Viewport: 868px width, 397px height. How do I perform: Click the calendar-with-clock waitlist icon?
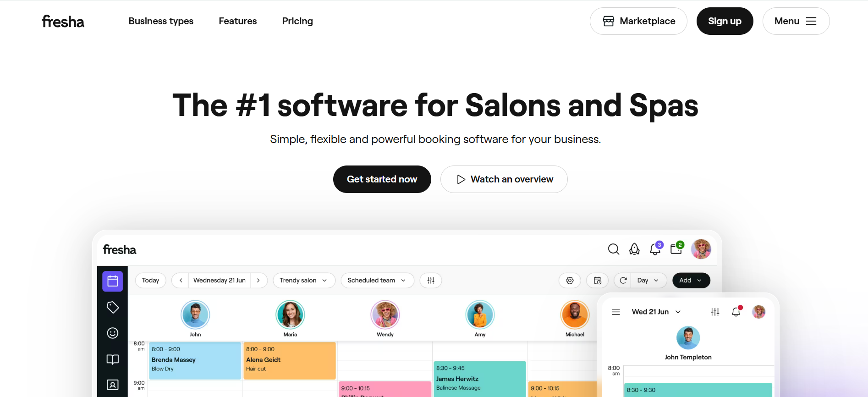click(597, 280)
